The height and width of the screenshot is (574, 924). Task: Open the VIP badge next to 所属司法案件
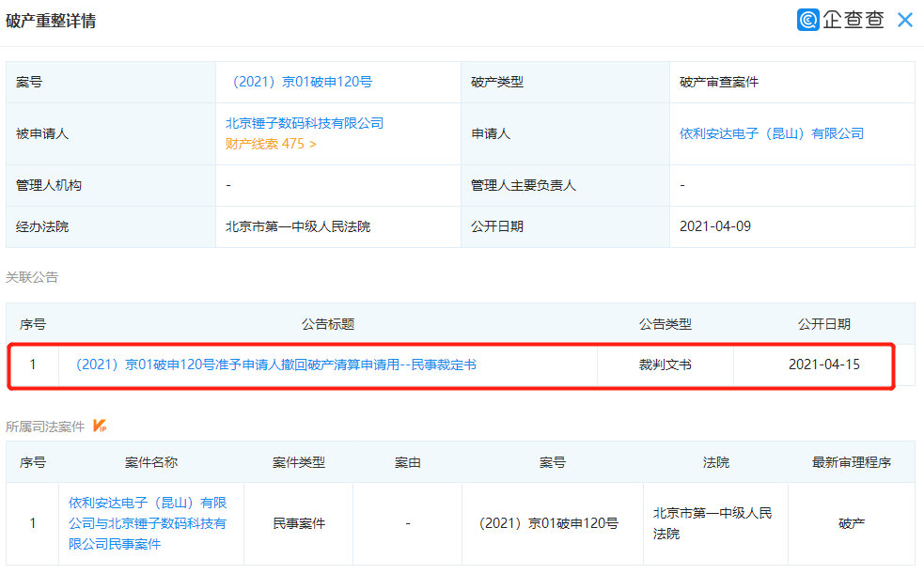click(x=100, y=426)
